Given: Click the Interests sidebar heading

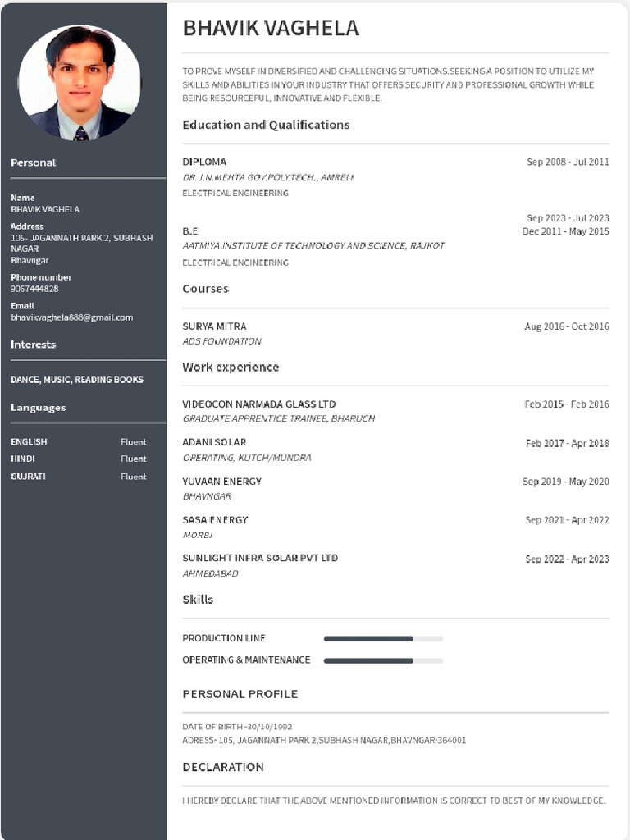Looking at the screenshot, I should point(33,345).
